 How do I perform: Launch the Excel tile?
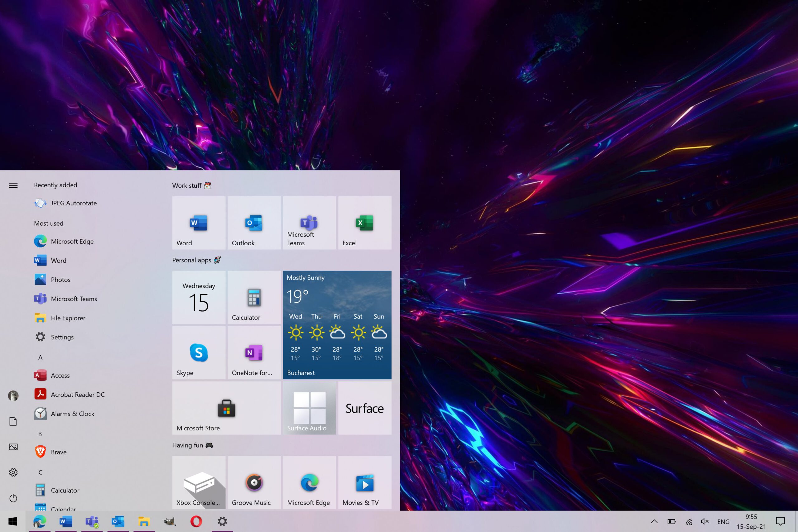(x=364, y=223)
